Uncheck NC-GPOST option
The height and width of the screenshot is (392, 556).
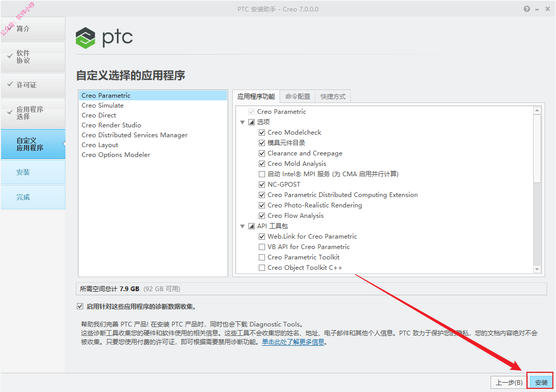(x=262, y=185)
